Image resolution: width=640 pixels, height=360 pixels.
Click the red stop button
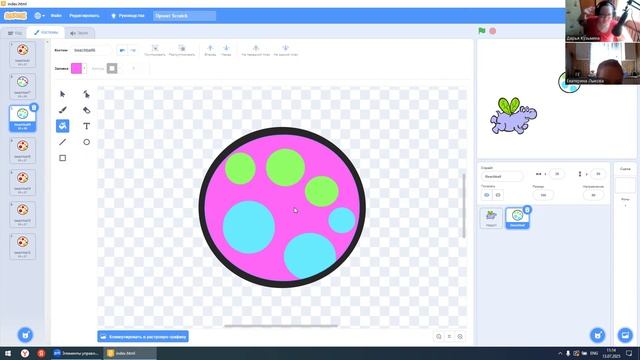tap(493, 31)
